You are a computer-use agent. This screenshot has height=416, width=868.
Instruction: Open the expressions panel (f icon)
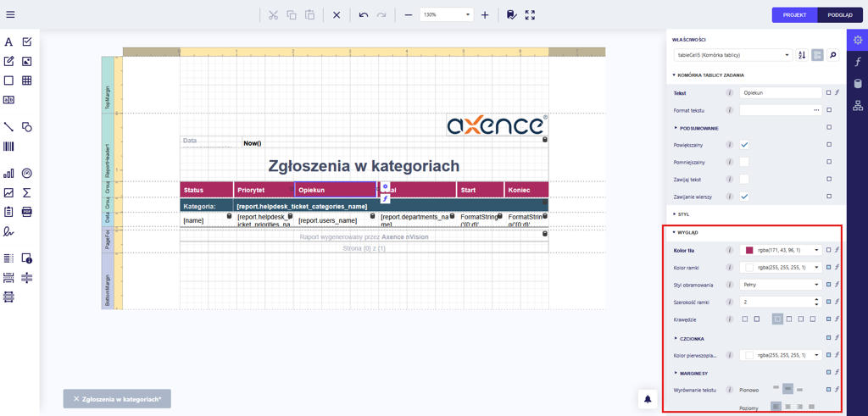858,62
